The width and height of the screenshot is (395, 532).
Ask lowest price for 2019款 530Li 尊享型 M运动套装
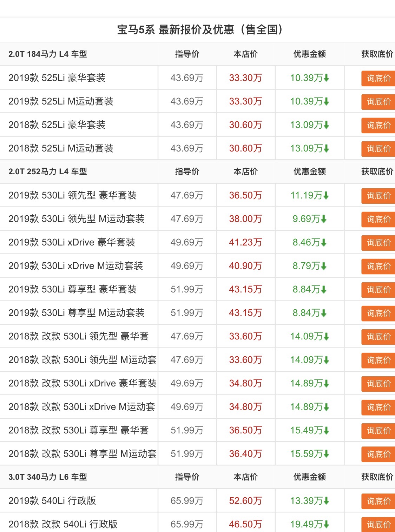(378, 313)
